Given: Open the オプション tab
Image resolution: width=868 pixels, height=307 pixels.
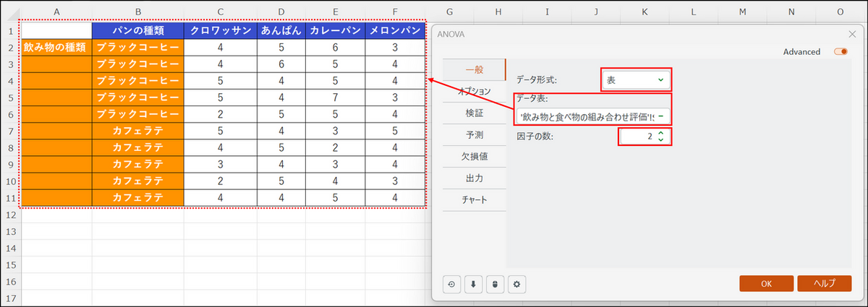Looking at the screenshot, I should pos(474,92).
